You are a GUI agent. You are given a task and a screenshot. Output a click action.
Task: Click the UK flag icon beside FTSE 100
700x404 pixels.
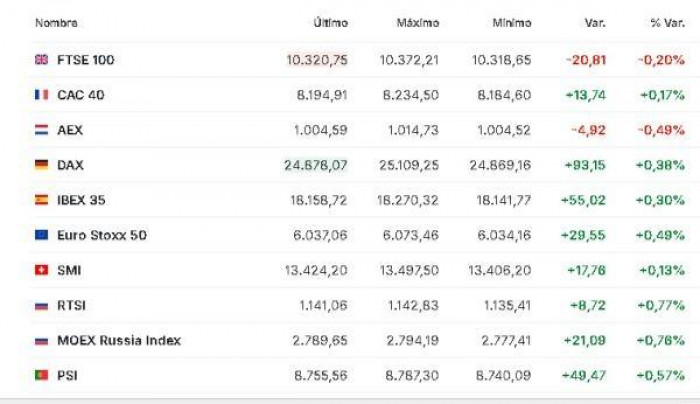click(x=41, y=60)
